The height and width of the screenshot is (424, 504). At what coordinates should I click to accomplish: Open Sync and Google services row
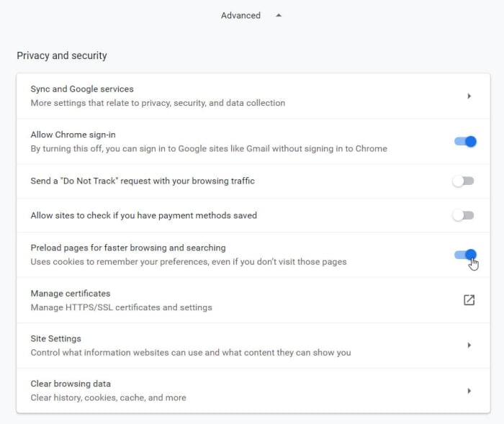click(253, 96)
